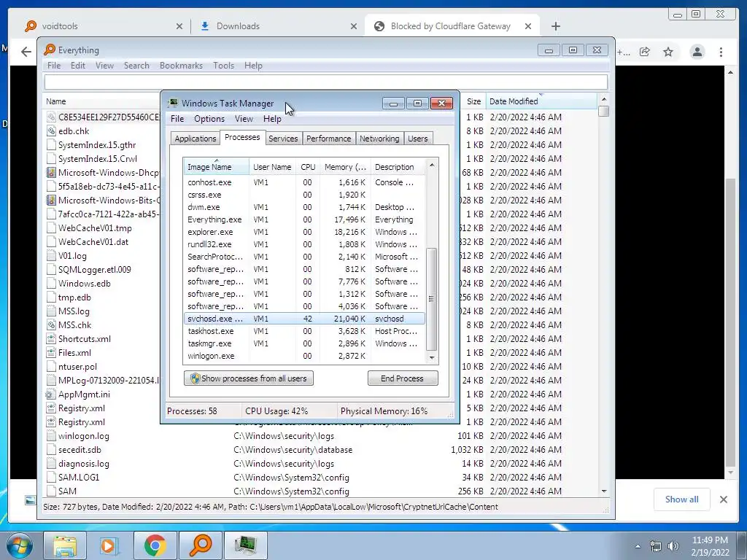Image resolution: width=747 pixels, height=560 pixels.
Task: Switch to Services tab
Action: point(283,139)
